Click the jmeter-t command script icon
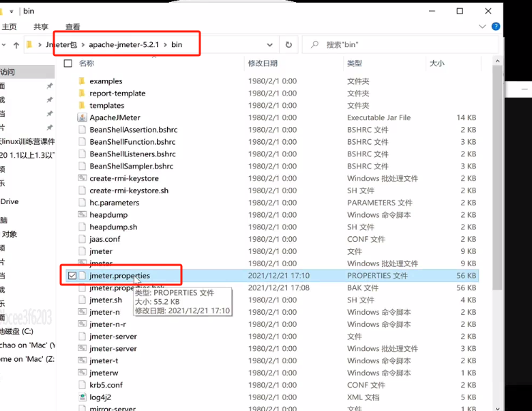Screen dimensions: 532x411 coord(82,360)
